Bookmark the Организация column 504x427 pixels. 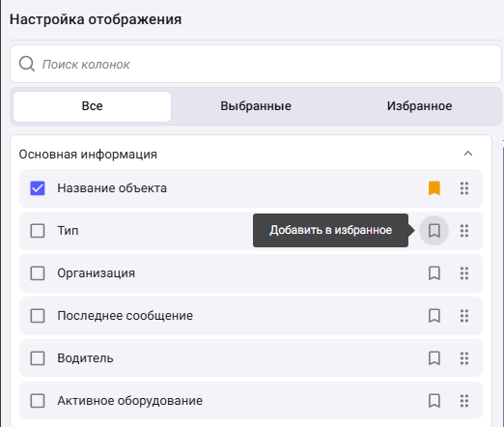pos(434,273)
